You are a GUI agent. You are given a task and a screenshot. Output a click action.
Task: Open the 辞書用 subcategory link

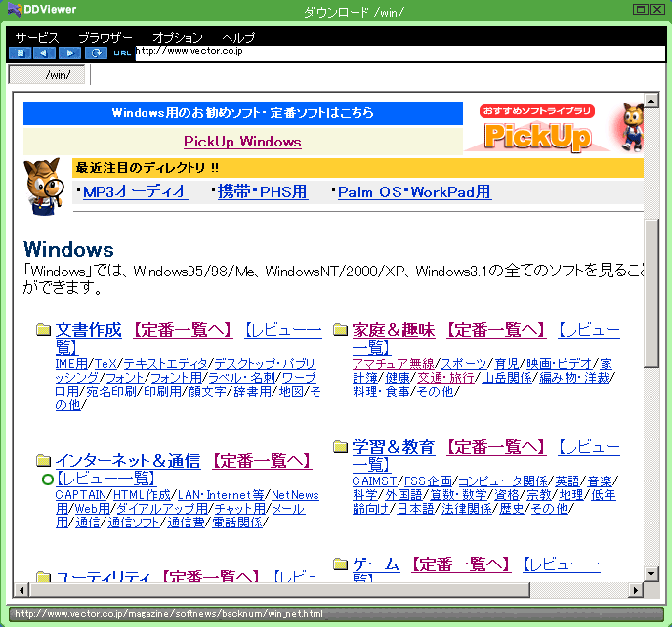click(x=252, y=392)
